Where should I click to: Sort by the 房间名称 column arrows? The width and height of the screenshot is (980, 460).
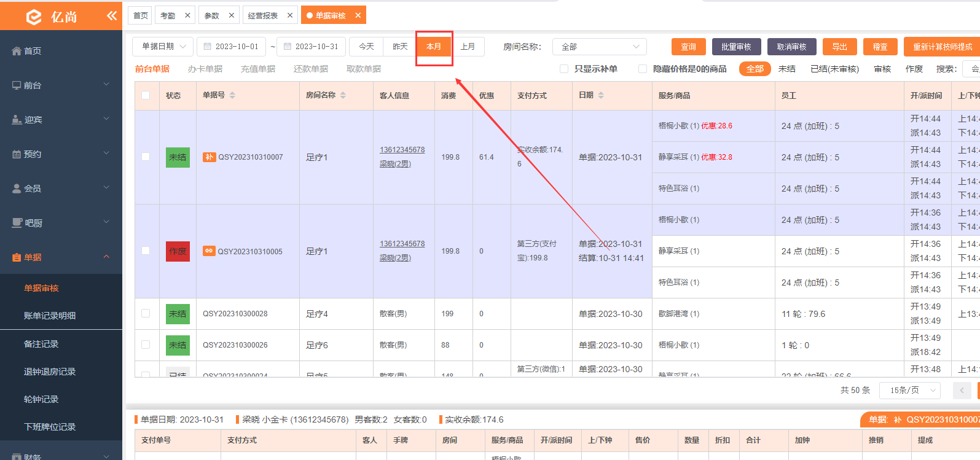point(343,95)
